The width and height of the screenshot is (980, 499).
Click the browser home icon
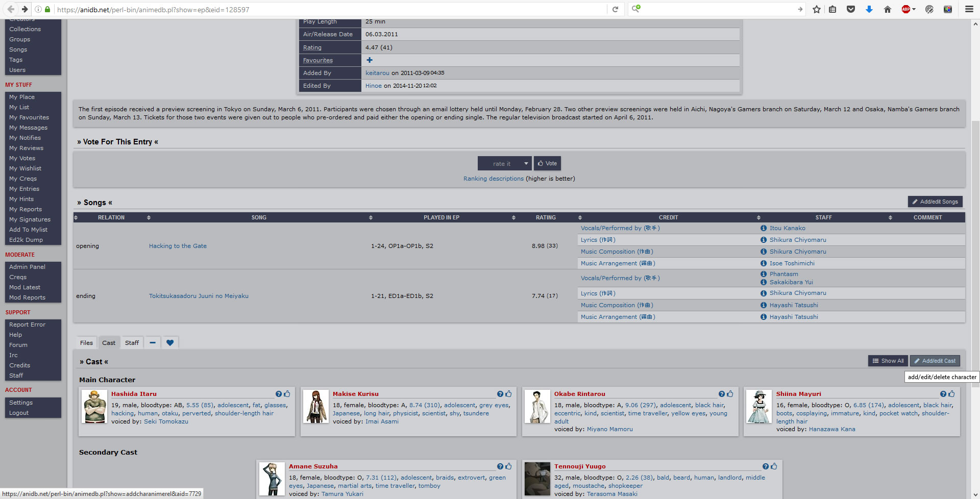pyautogui.click(x=888, y=9)
